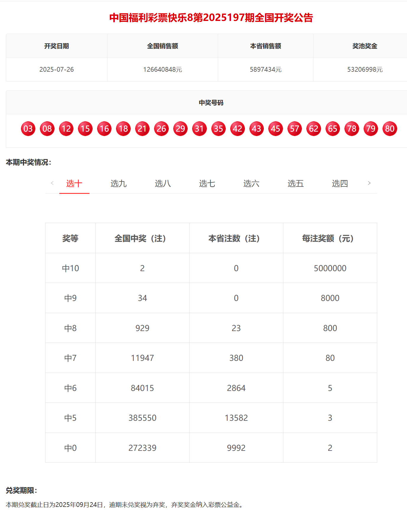Click winning number ball 65
The image size is (407, 532).
click(333, 129)
